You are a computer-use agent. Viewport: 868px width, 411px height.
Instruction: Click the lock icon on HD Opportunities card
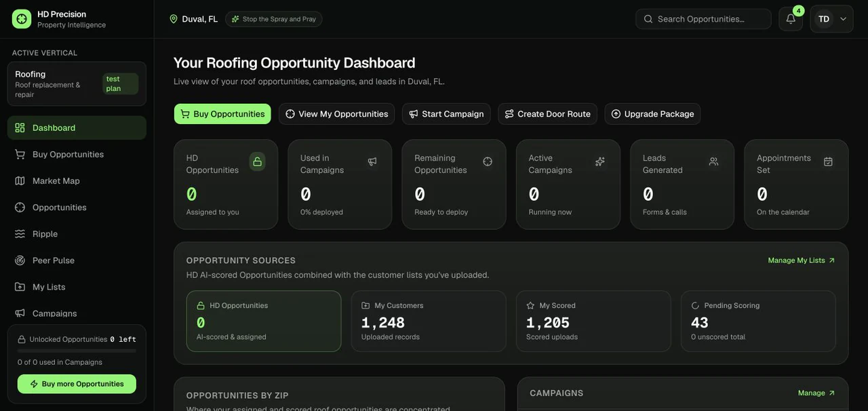click(257, 161)
